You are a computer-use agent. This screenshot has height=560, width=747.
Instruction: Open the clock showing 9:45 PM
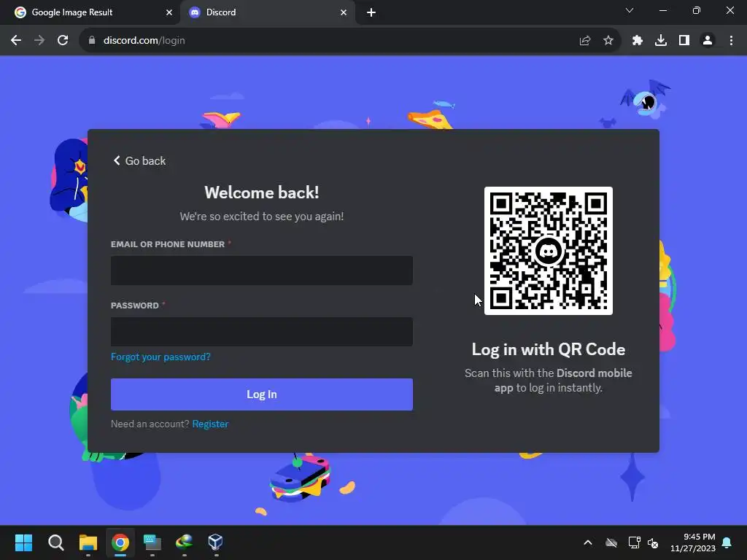point(693,542)
